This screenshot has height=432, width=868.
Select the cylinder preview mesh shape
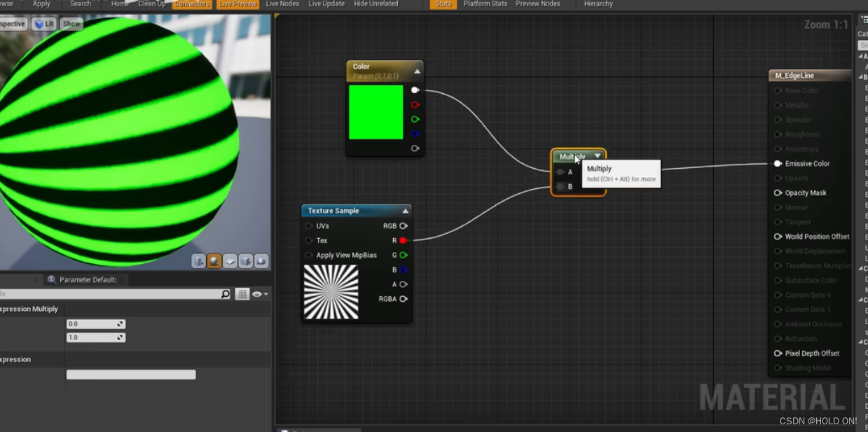198,260
